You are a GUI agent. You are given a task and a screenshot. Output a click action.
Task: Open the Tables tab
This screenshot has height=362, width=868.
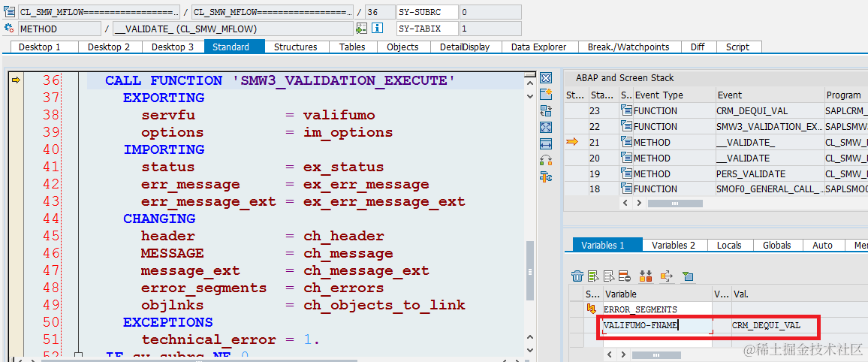click(x=352, y=47)
